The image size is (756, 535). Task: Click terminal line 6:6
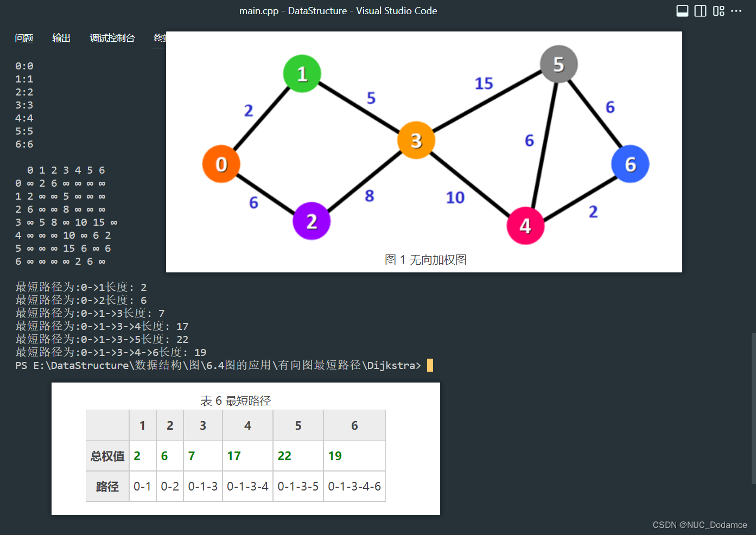tap(24, 144)
